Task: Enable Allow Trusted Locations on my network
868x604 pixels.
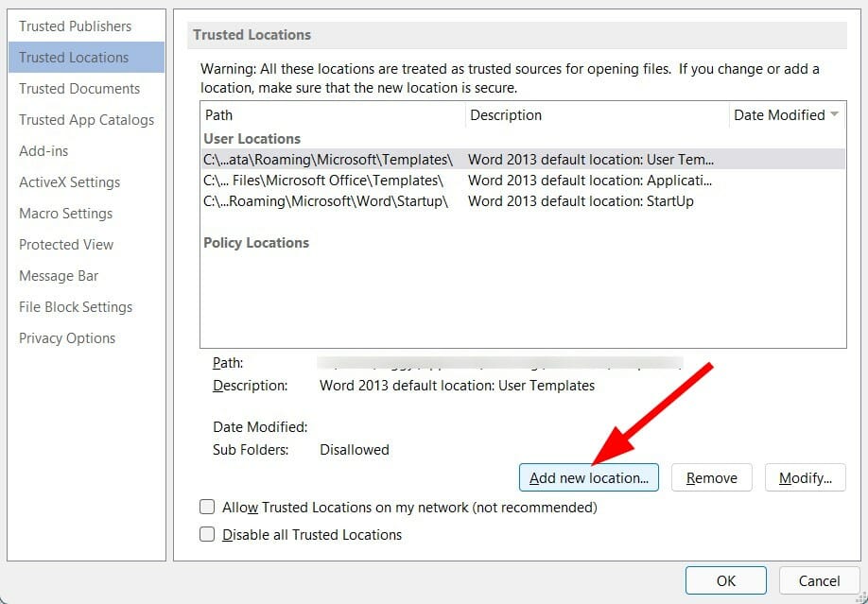Action: (207, 508)
